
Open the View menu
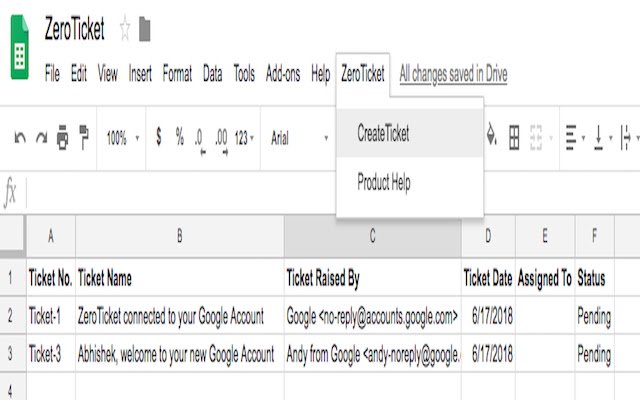click(x=107, y=74)
